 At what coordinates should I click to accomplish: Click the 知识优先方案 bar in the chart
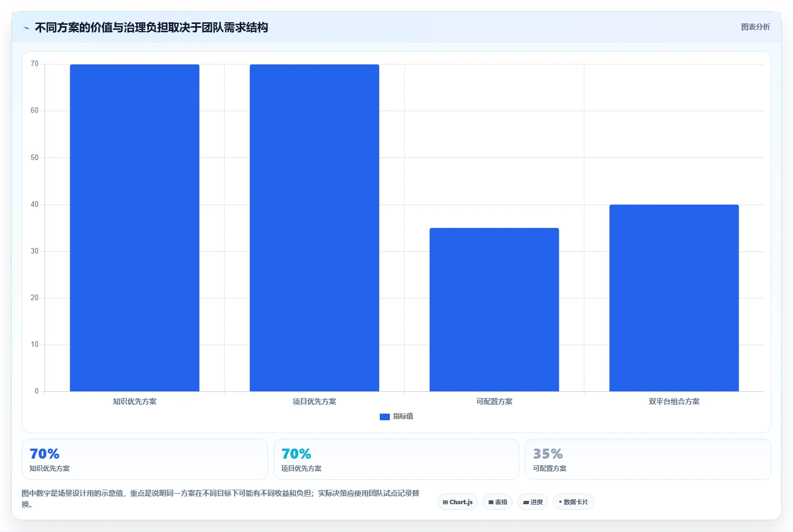click(135, 228)
